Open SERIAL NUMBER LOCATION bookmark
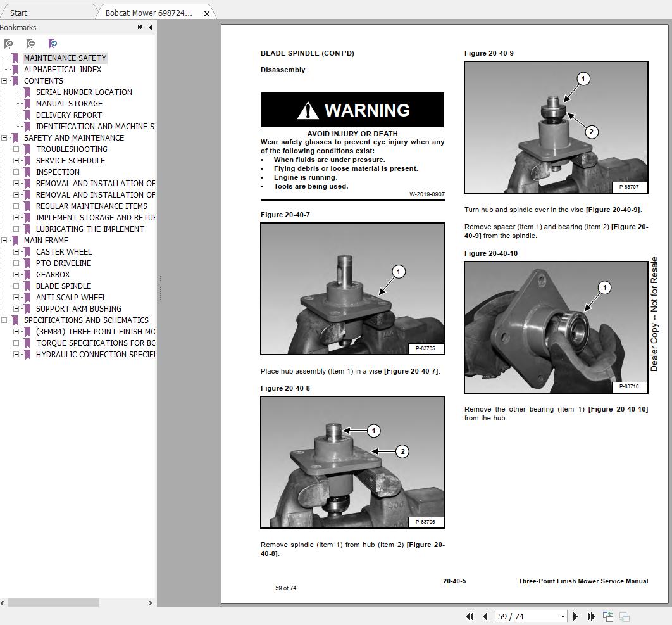The width and height of the screenshot is (672, 625). coord(84,92)
